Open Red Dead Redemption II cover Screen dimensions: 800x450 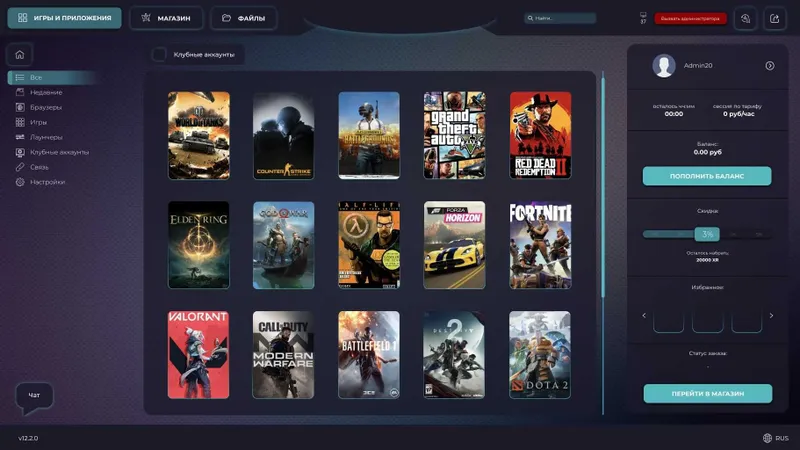(540, 135)
